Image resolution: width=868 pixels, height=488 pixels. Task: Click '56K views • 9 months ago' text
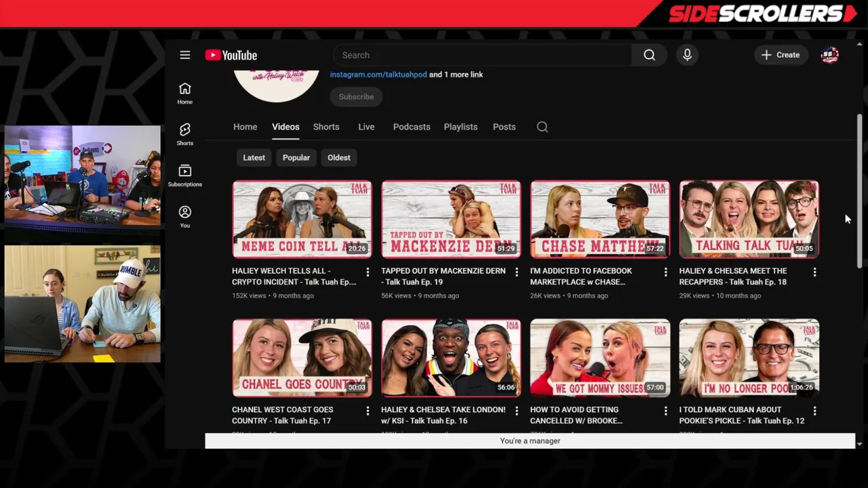click(x=420, y=296)
